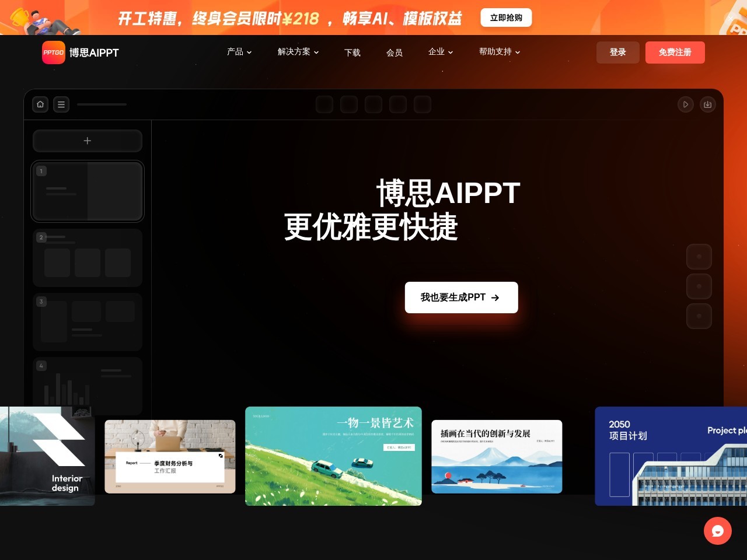Open the 帮助支持 dropdown
747x560 pixels.
[x=499, y=52]
